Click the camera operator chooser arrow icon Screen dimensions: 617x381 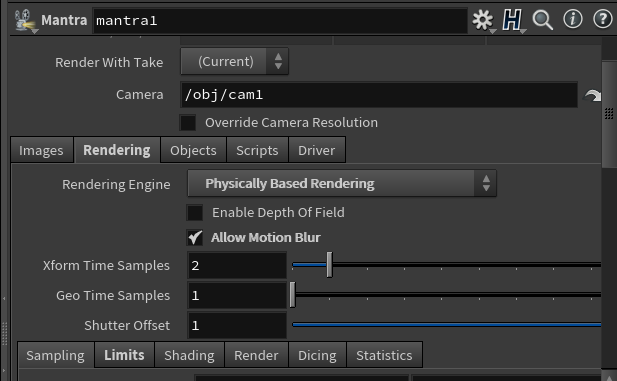point(592,95)
